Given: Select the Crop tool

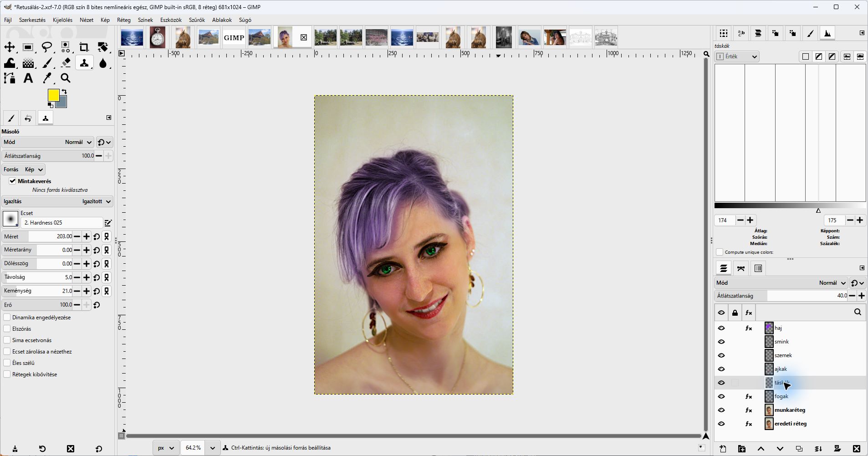Looking at the screenshot, I should [x=84, y=47].
